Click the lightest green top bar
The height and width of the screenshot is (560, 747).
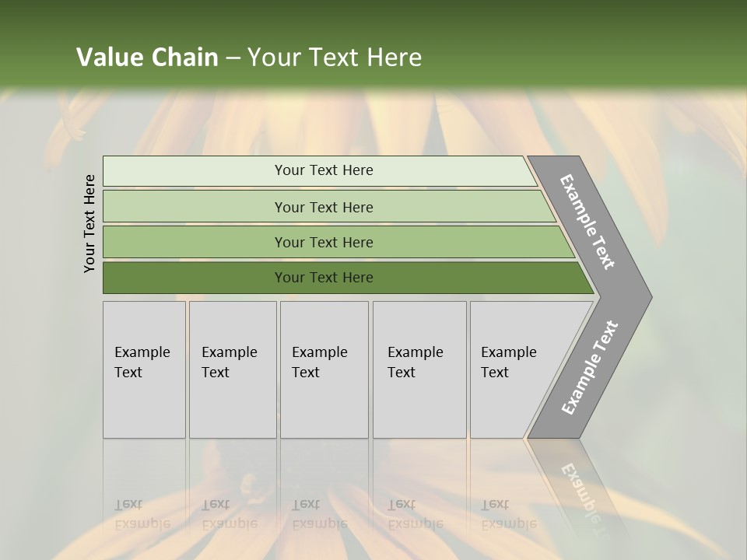point(320,171)
